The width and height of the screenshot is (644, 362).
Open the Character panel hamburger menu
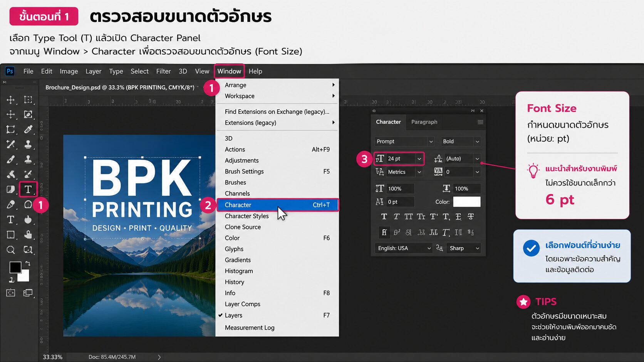click(480, 122)
